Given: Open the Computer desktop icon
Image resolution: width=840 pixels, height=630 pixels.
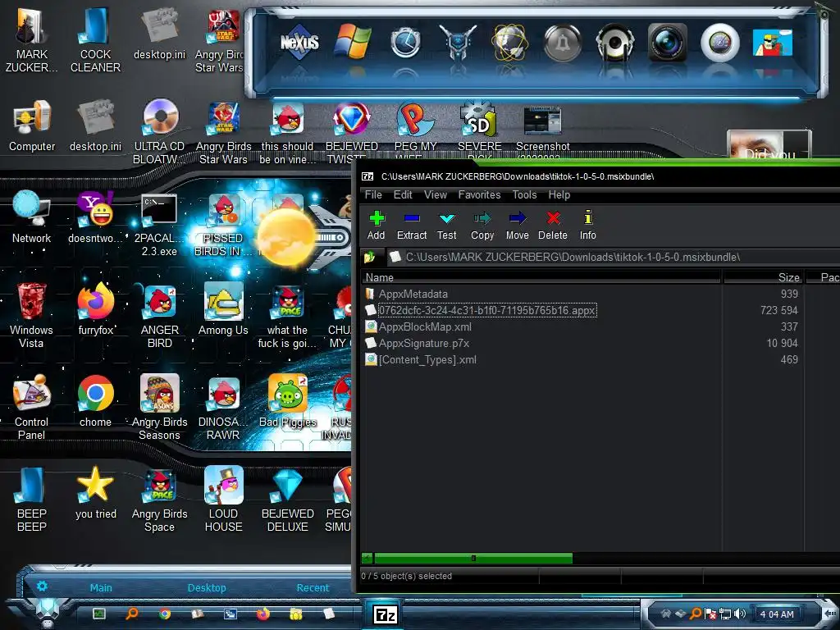Looking at the screenshot, I should pos(32,126).
